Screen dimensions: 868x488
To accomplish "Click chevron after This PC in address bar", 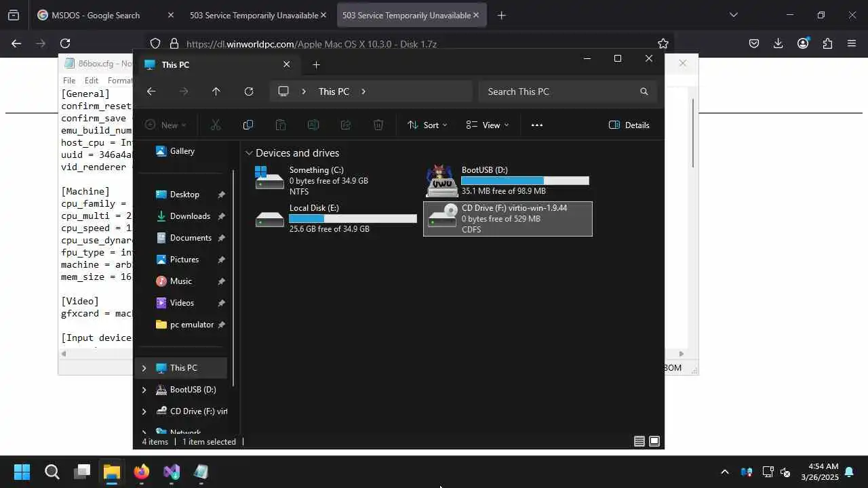I will point(363,91).
